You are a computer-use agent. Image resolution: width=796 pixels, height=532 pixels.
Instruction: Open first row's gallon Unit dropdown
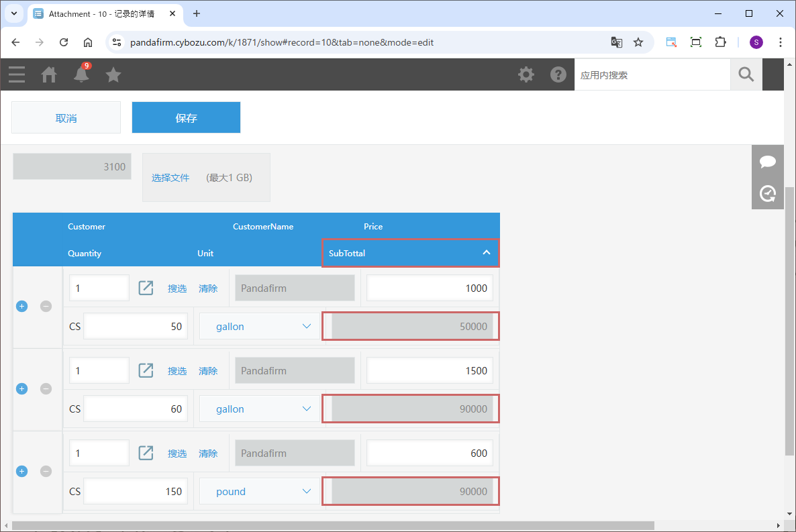point(260,326)
